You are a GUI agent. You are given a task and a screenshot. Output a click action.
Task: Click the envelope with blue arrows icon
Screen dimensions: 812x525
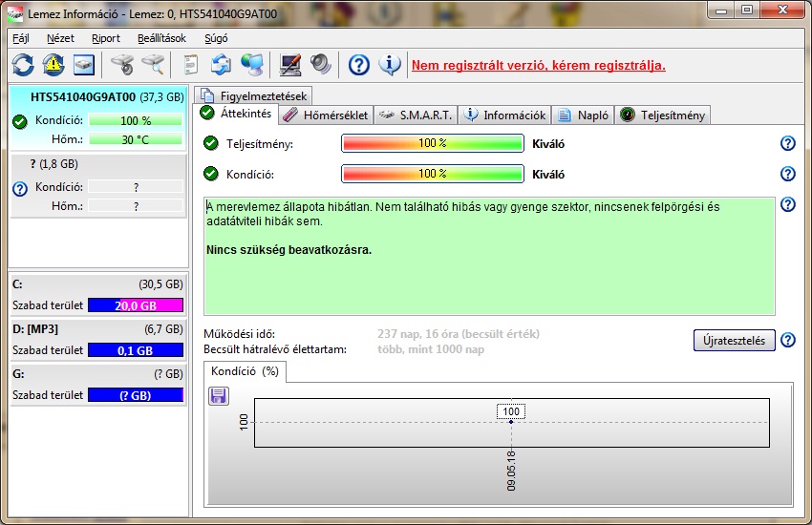[221, 65]
